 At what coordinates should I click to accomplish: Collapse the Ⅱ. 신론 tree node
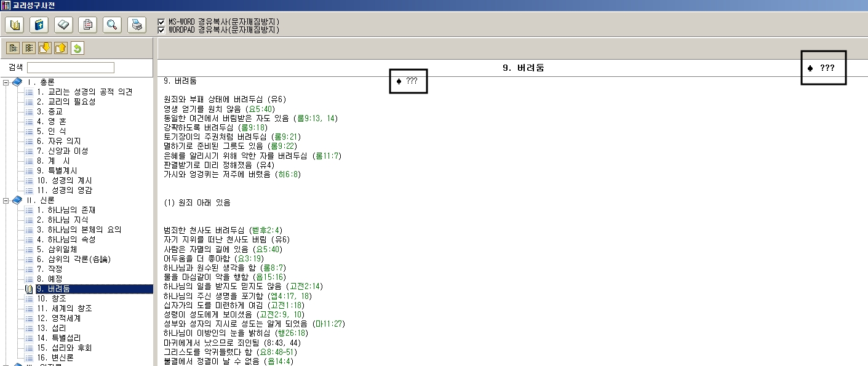click(x=6, y=201)
